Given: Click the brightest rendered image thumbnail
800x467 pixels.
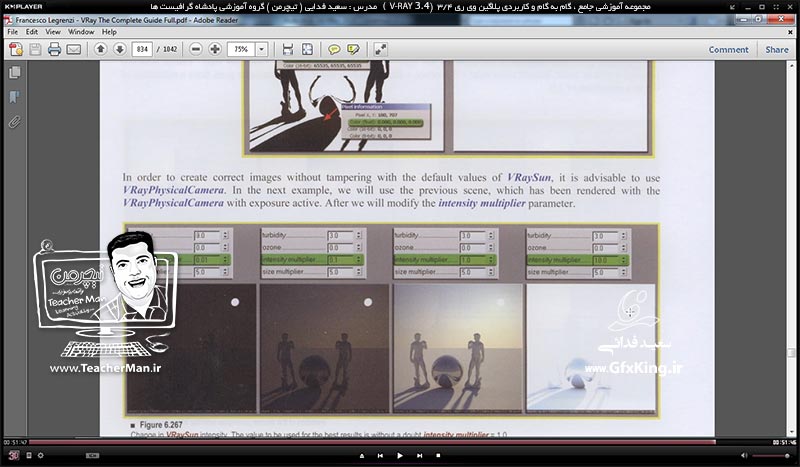Looking at the screenshot, I should click(591, 348).
